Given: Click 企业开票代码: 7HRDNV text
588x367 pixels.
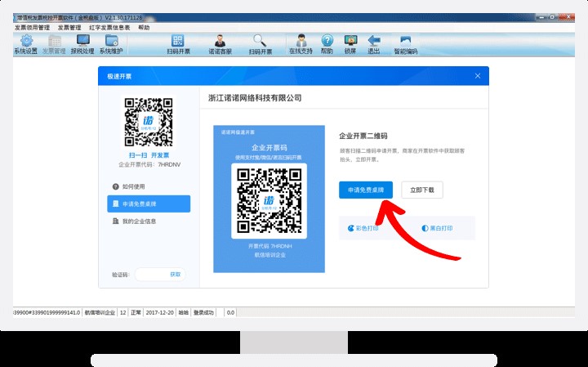Looking at the screenshot, I should coord(149,164).
